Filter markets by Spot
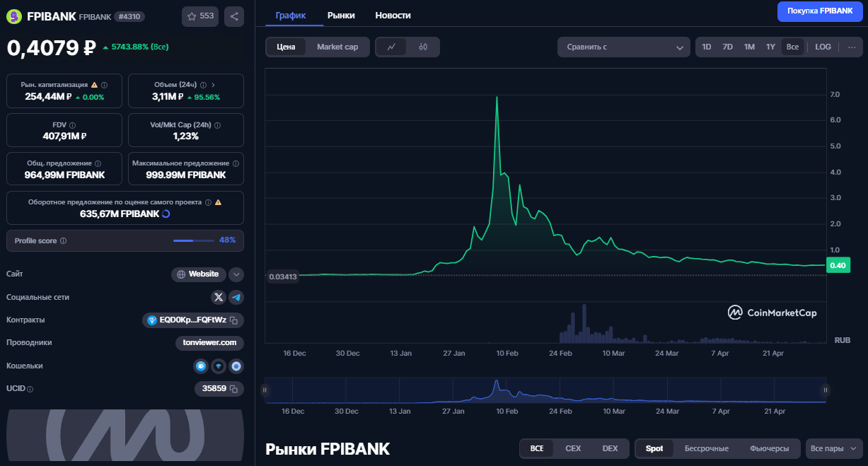Viewport: 868px width, 466px height. click(x=654, y=448)
